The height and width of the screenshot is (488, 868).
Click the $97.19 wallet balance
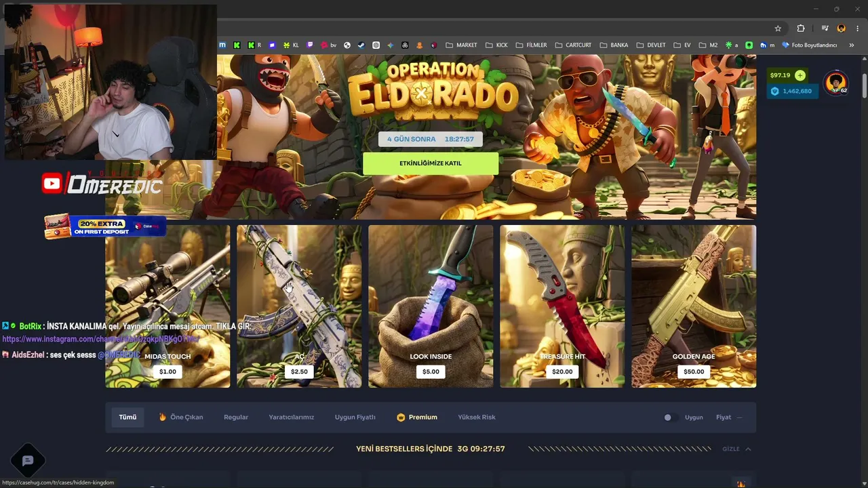780,75
